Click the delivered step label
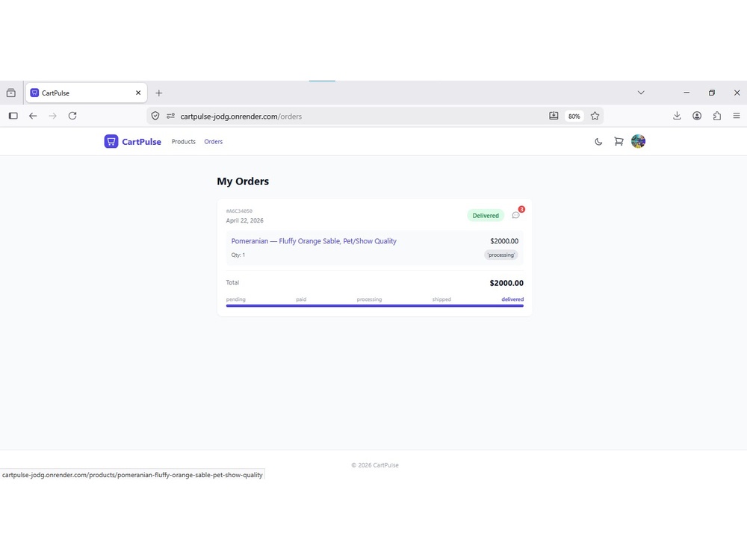This screenshot has height=560, width=747. coord(512,299)
